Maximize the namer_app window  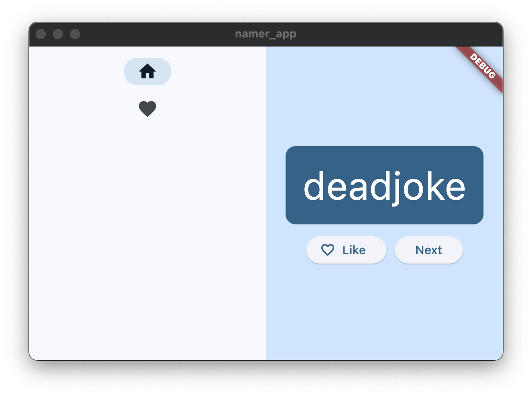click(75, 34)
